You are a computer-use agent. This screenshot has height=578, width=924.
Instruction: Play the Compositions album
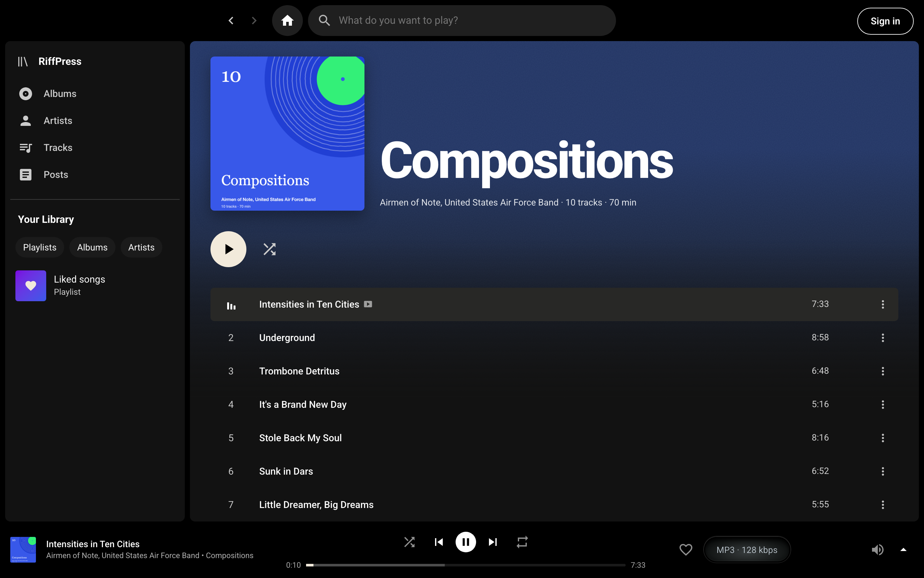(228, 249)
